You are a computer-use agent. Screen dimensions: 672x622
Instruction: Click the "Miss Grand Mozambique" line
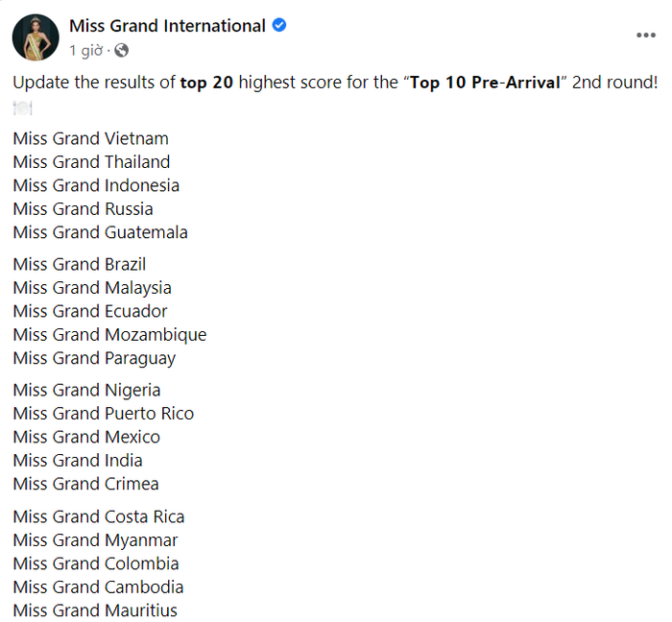[110, 335]
